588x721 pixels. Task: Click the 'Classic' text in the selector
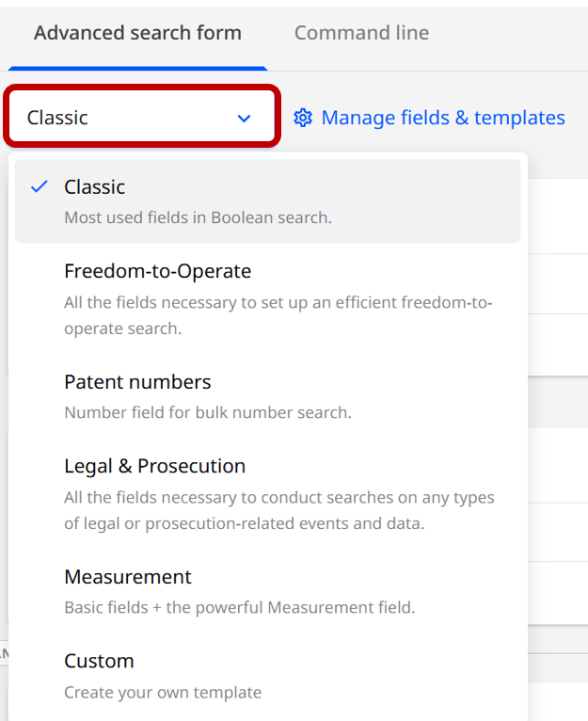coord(57,118)
